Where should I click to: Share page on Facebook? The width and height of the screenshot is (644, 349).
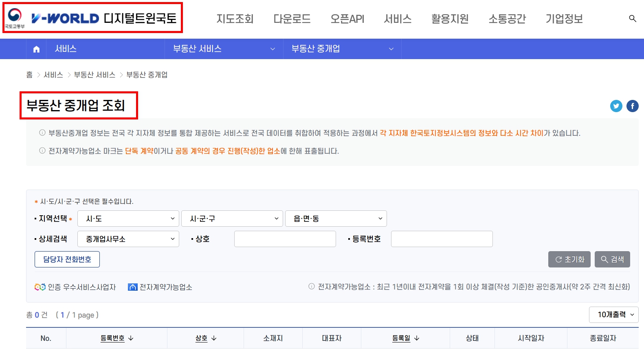click(x=632, y=106)
